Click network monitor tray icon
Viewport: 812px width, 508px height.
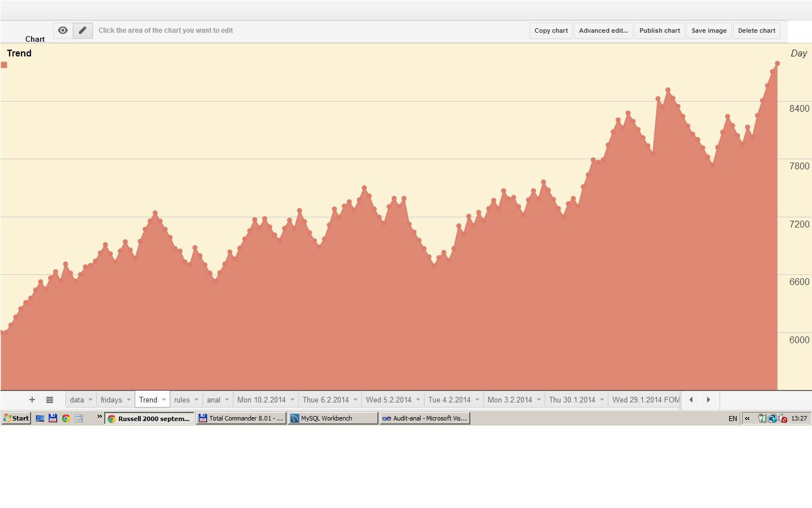(773, 418)
